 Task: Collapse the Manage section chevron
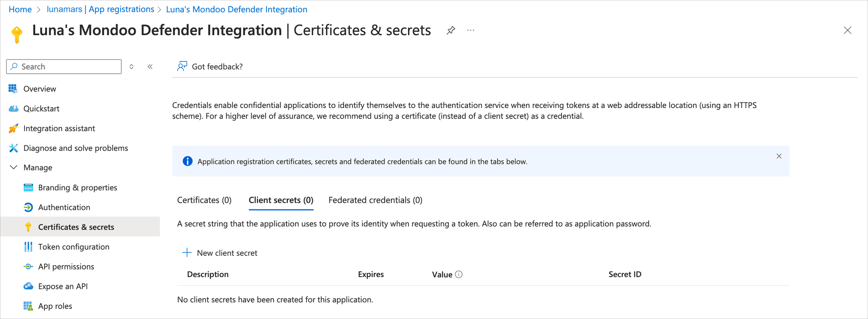click(x=14, y=167)
